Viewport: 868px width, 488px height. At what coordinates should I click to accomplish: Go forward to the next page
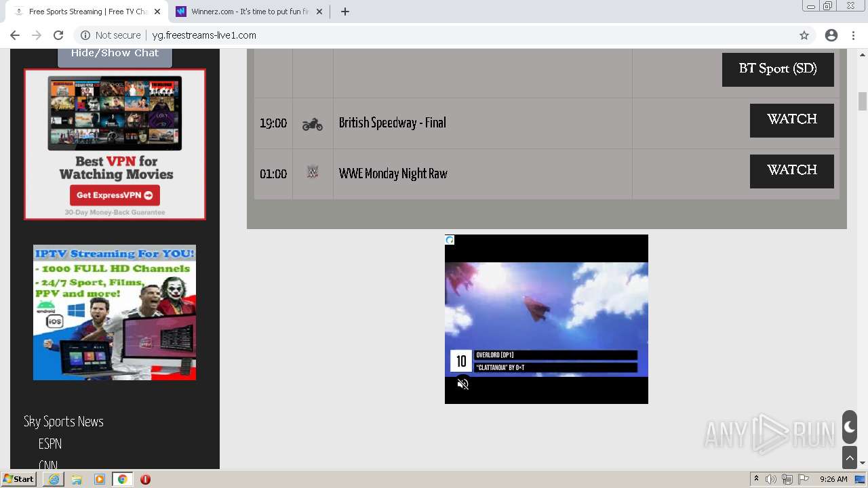pyautogui.click(x=37, y=35)
